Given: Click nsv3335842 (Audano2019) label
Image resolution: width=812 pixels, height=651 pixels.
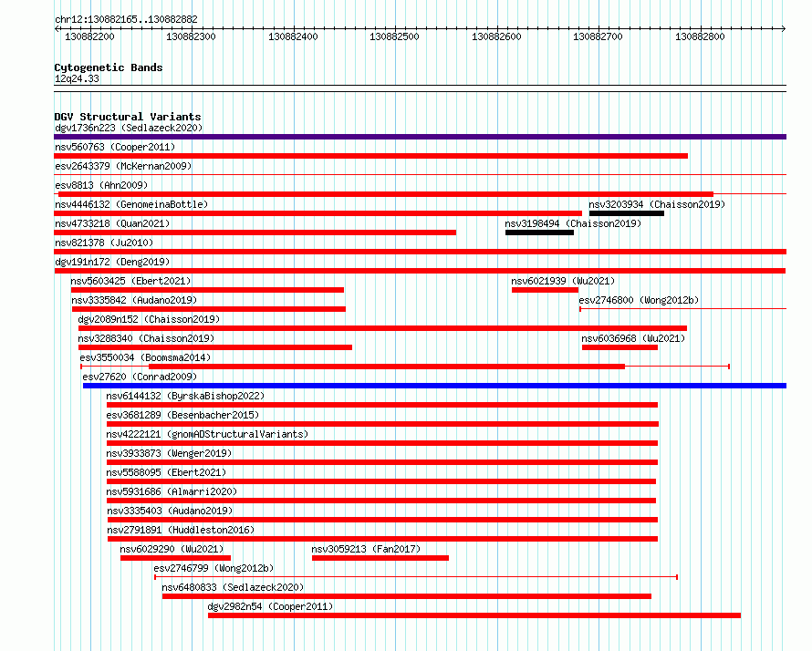Looking at the screenshot, I should coord(135,300).
